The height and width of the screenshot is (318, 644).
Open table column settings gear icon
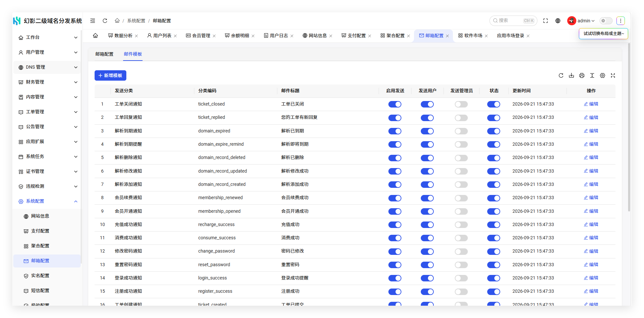tap(603, 75)
